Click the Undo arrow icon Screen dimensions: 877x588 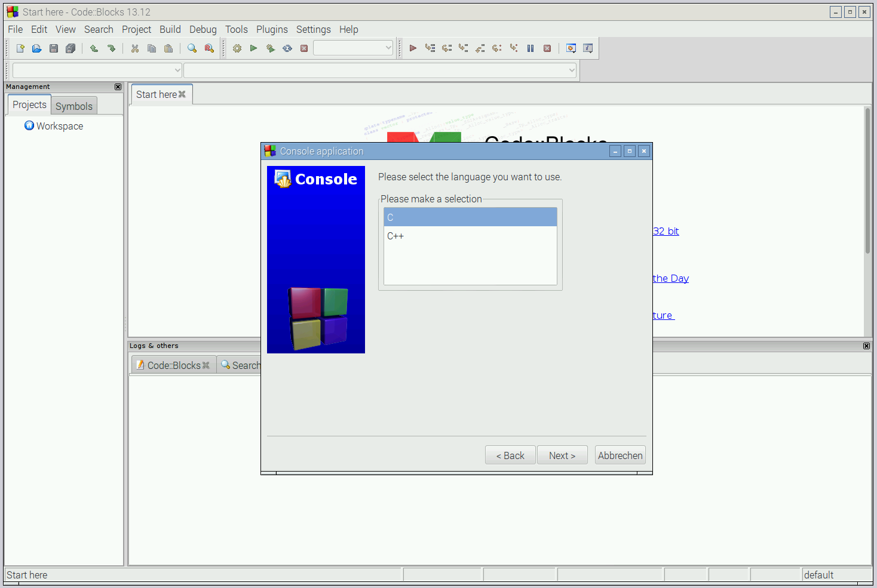[94, 48]
